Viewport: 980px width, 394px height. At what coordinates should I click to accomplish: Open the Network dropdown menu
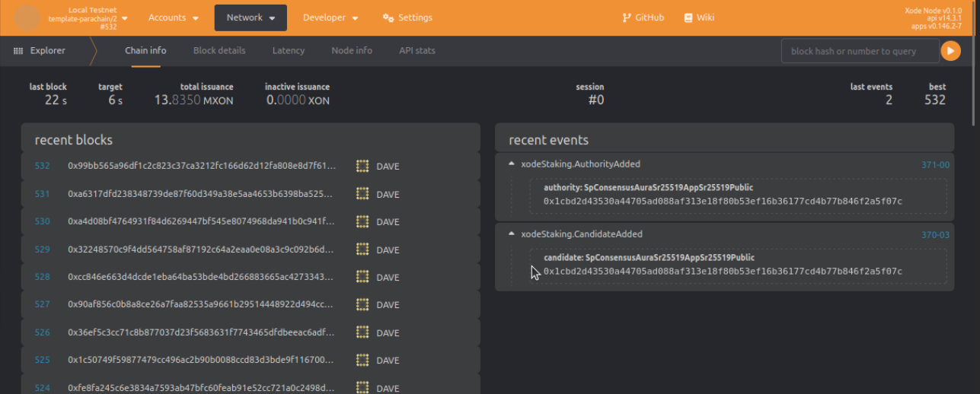coord(251,17)
